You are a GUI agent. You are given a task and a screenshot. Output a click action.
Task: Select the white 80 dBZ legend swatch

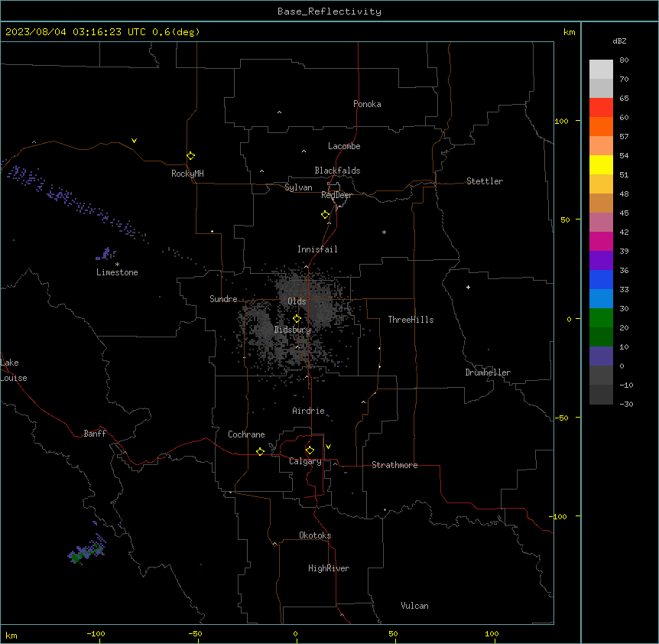coord(601,69)
